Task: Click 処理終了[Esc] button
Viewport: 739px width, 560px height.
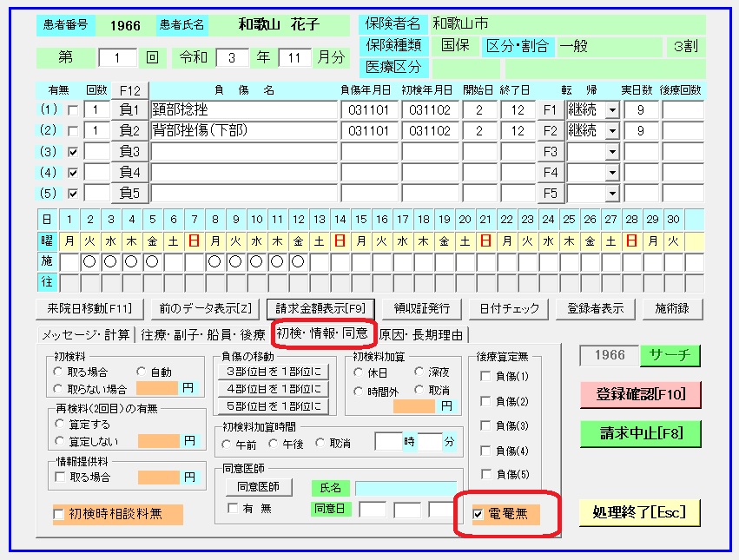Action: [640, 512]
